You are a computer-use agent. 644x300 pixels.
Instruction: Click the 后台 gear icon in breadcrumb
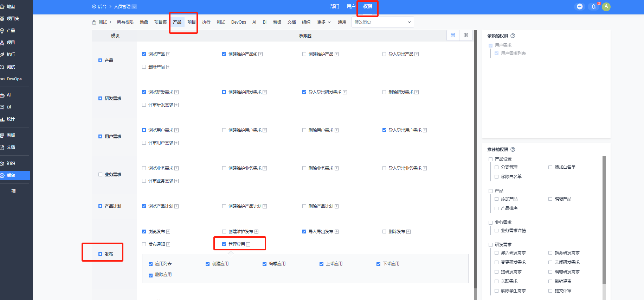tap(94, 6)
